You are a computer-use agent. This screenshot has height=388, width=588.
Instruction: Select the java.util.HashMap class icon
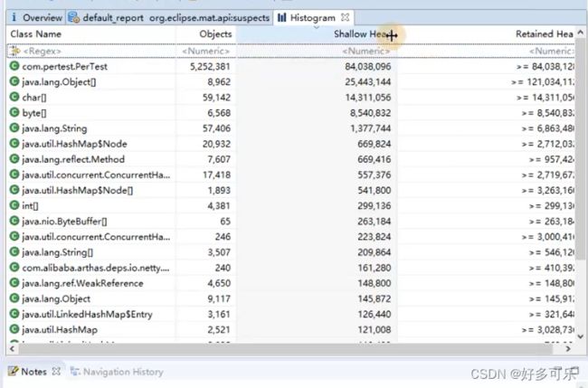click(14, 329)
